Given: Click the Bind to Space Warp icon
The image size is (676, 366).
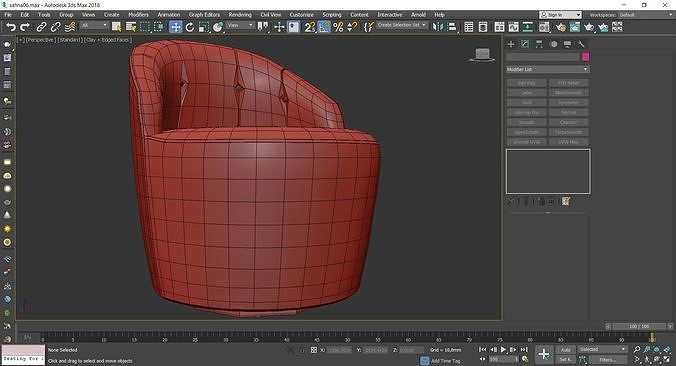Looking at the screenshot, I should (70, 27).
